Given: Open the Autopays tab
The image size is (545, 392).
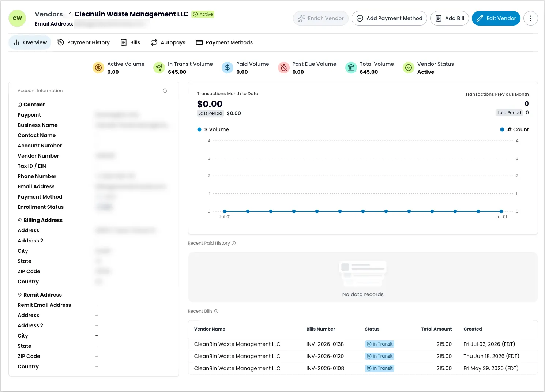Looking at the screenshot, I should (168, 42).
